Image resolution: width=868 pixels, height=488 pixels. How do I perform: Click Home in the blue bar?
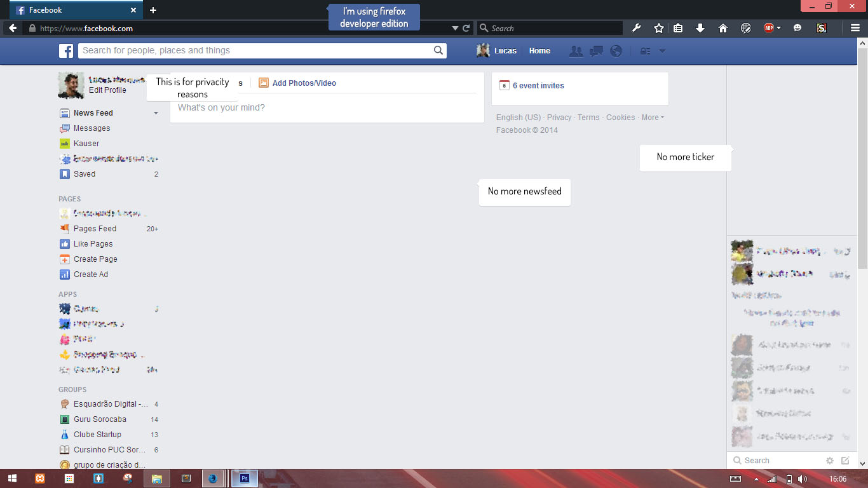coord(539,51)
